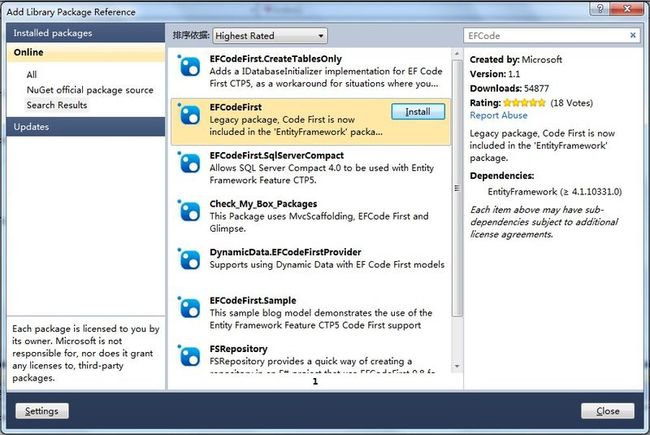
Task: Select the FSRepository package title
Action: coord(238,349)
